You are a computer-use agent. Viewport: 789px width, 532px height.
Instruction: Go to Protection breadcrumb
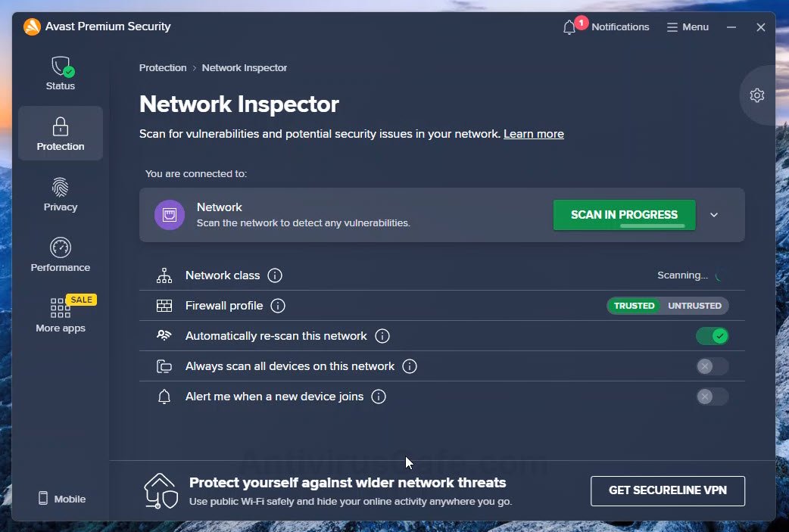pos(163,68)
